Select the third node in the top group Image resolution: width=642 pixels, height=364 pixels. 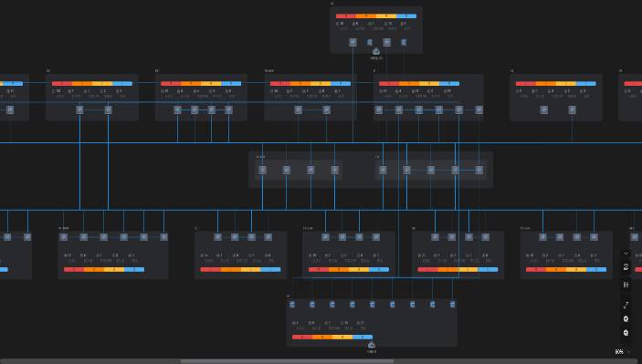tap(386, 42)
